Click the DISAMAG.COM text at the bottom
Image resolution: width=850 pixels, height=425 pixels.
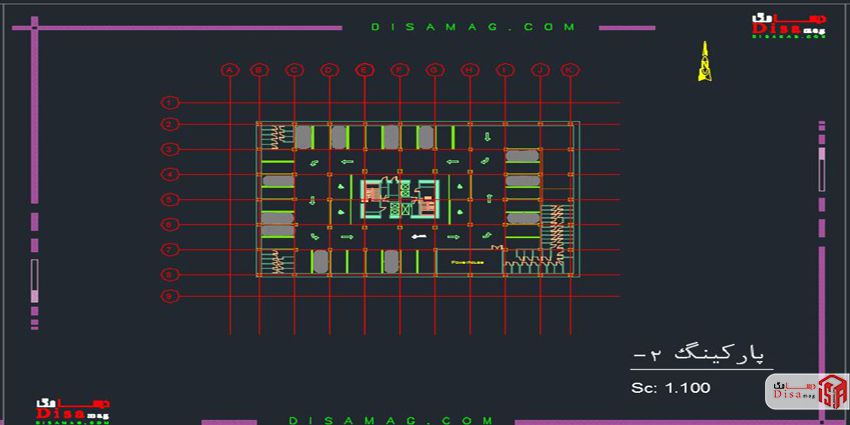[390, 421]
